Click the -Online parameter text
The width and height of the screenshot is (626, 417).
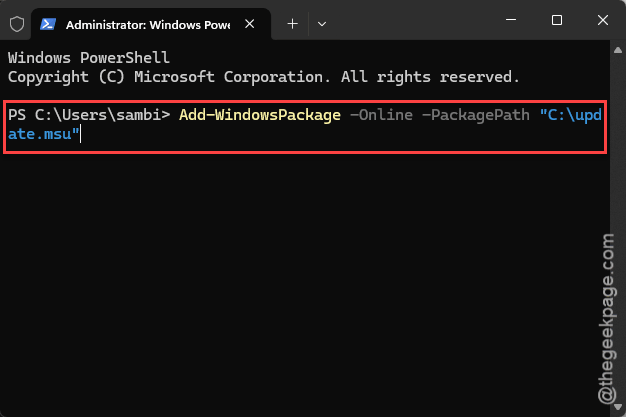(x=381, y=115)
